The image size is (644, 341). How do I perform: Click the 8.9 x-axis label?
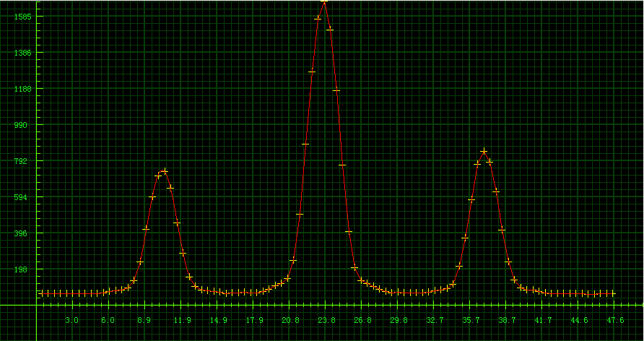(x=144, y=321)
